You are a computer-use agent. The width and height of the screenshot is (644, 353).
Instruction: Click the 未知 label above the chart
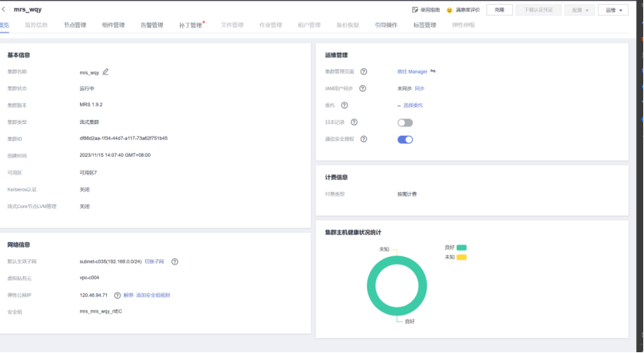click(384, 249)
